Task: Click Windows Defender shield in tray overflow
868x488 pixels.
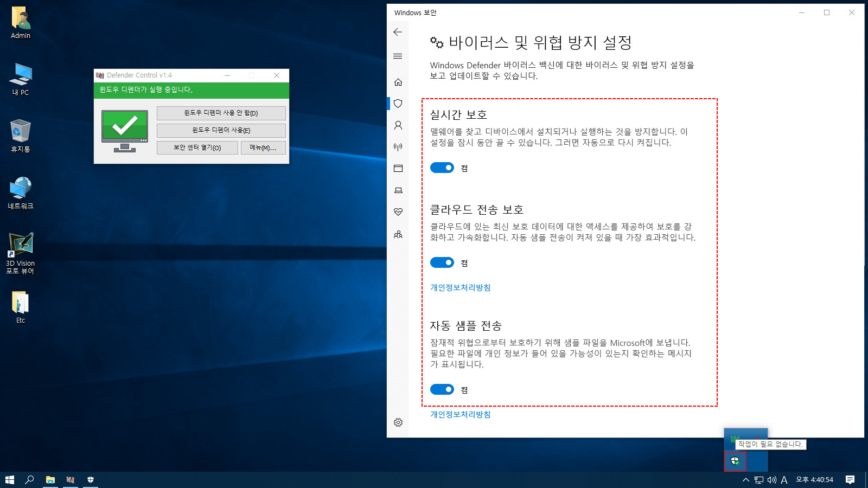Action: click(735, 461)
